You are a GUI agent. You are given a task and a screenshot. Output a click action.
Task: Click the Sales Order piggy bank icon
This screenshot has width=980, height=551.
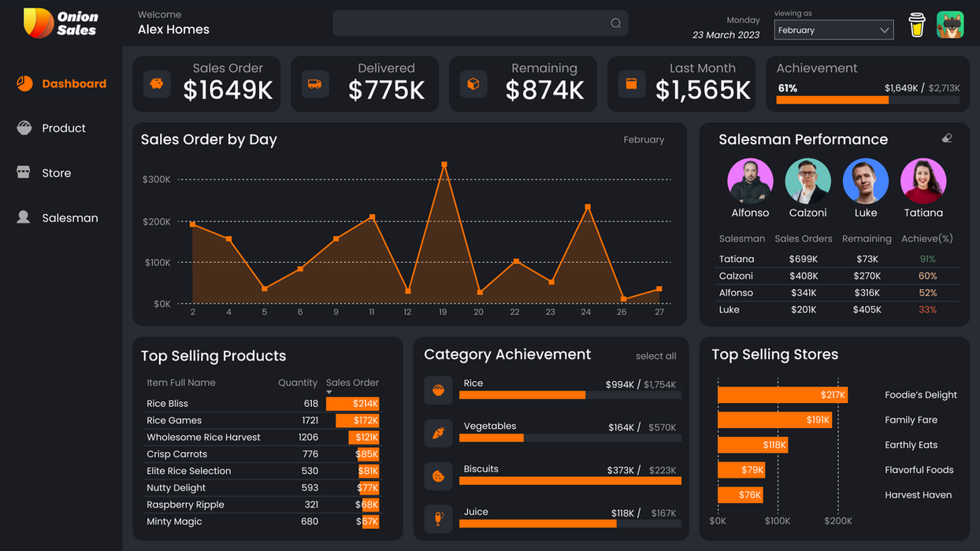pyautogui.click(x=157, y=83)
